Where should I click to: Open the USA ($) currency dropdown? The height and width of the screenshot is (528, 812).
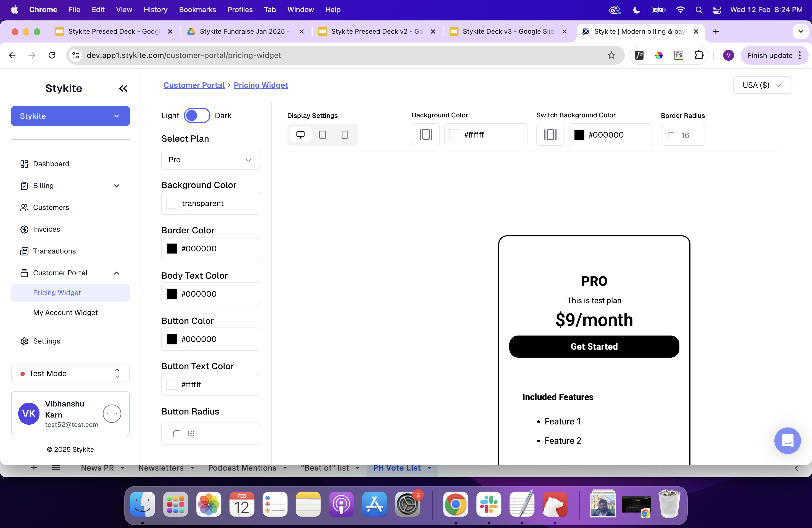[762, 85]
